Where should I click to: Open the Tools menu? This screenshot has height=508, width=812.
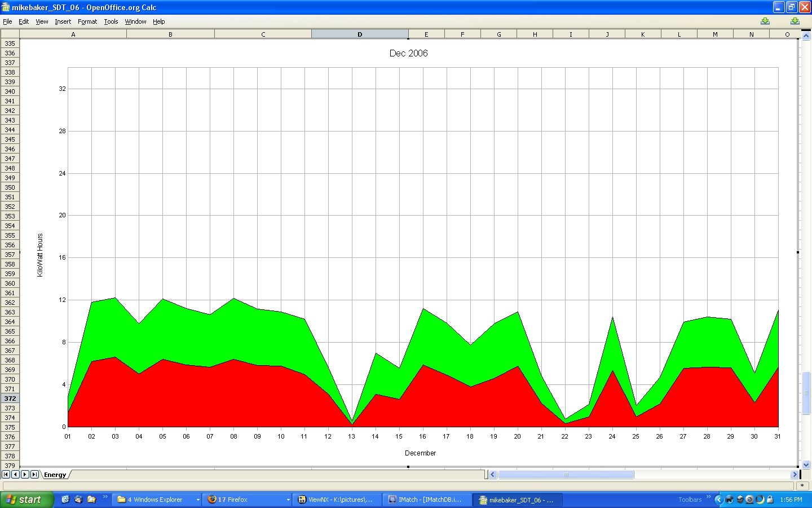(x=111, y=21)
